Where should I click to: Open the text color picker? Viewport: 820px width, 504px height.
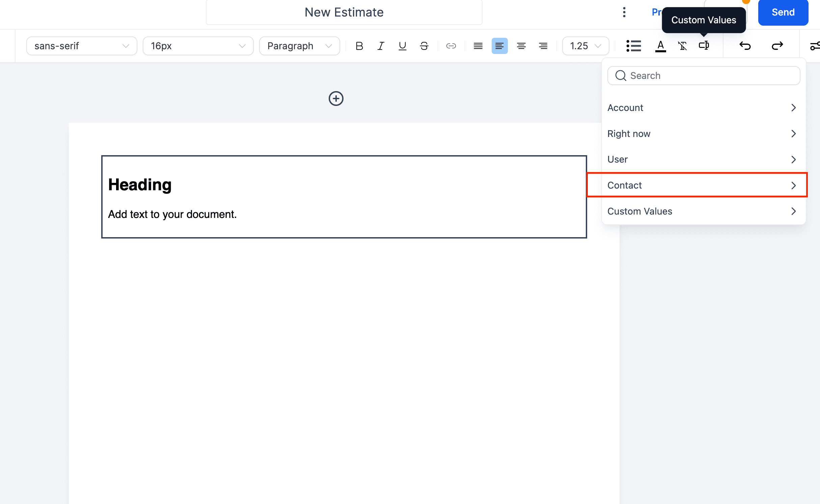660,46
